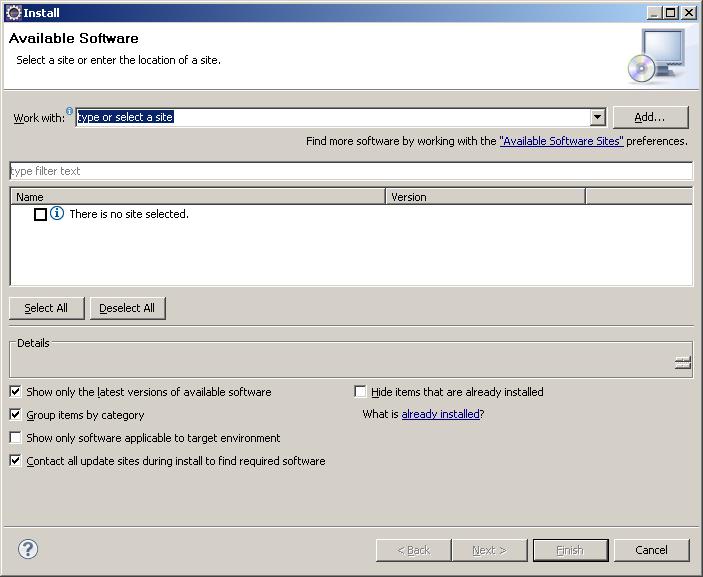The width and height of the screenshot is (703, 577).
Task: Uncheck Group items by category
Action: point(15,415)
